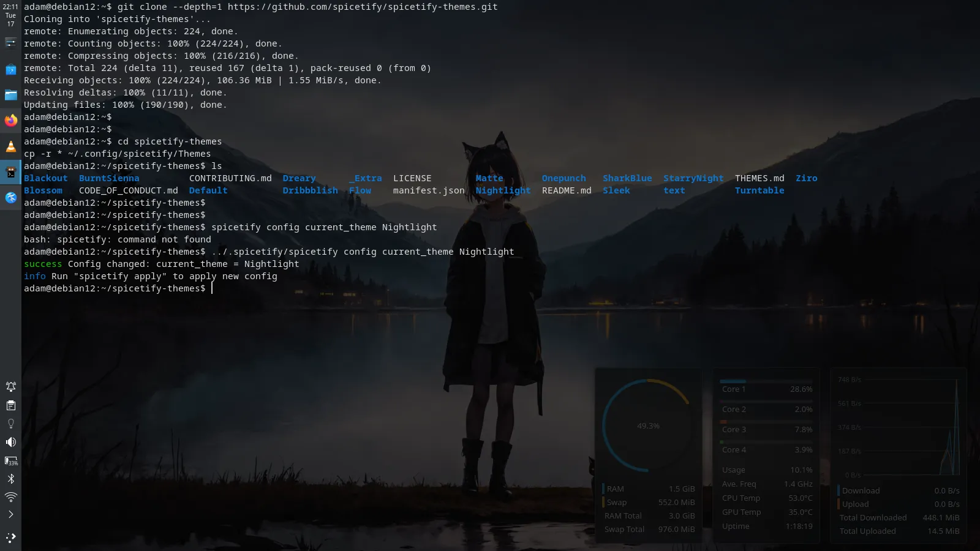The image size is (980, 551).
Task: Click the Blossom directory name
Action: (43, 190)
